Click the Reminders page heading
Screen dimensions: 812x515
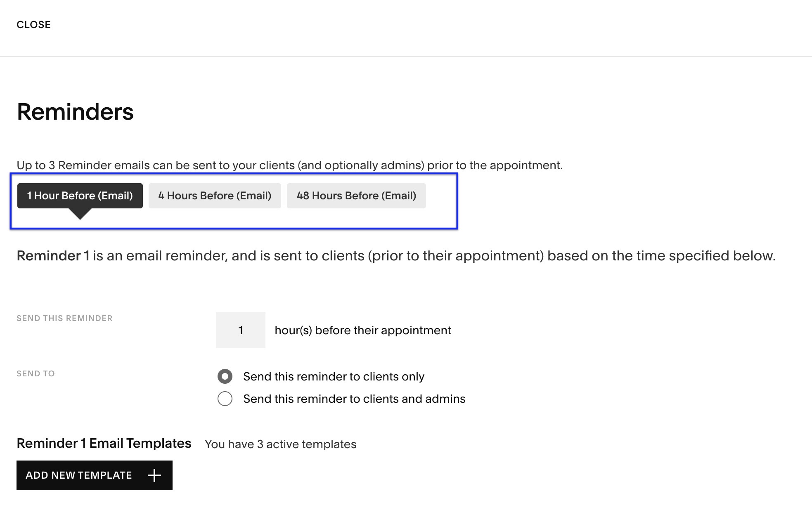pyautogui.click(x=75, y=111)
